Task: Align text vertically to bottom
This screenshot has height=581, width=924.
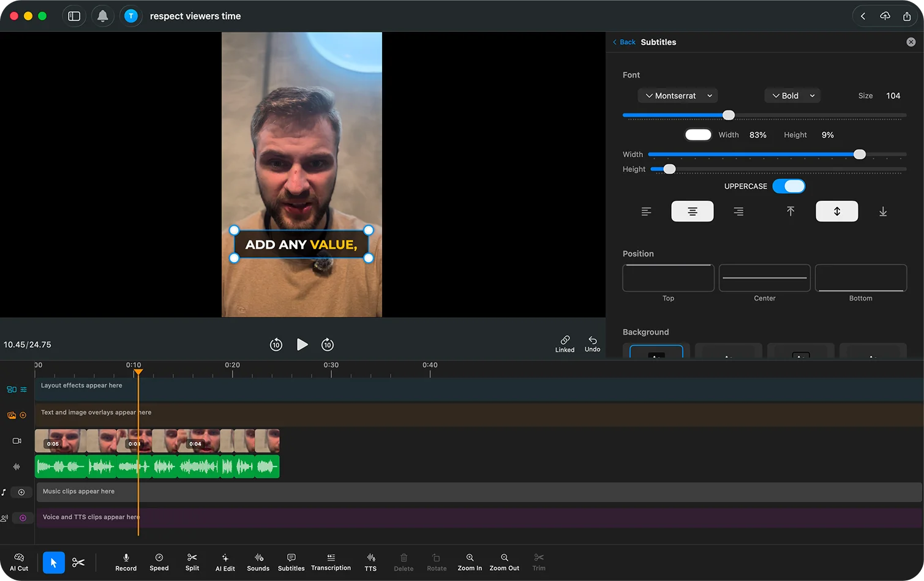Action: coord(883,211)
